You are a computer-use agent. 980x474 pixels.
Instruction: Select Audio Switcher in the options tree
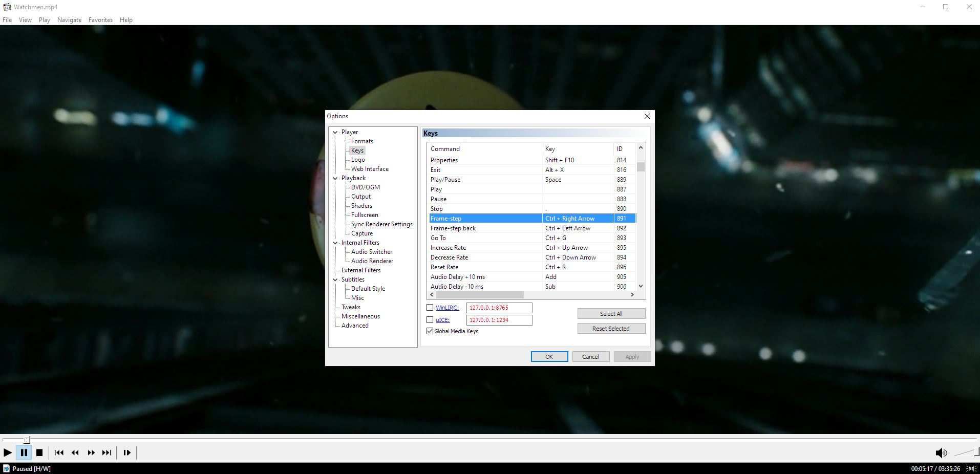click(x=372, y=252)
